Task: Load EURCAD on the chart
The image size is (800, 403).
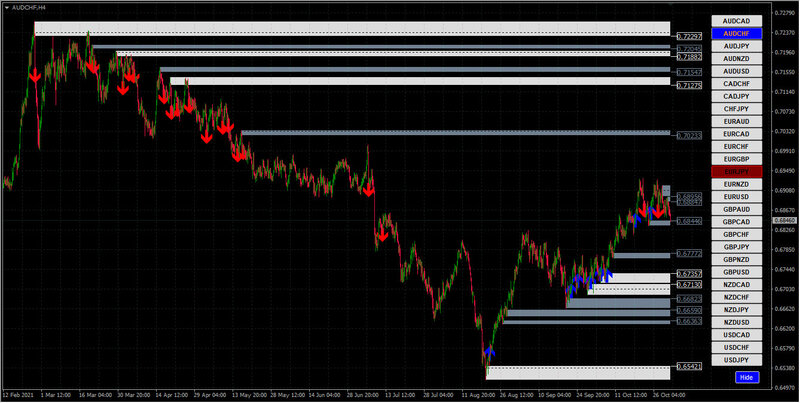Action: click(x=737, y=134)
